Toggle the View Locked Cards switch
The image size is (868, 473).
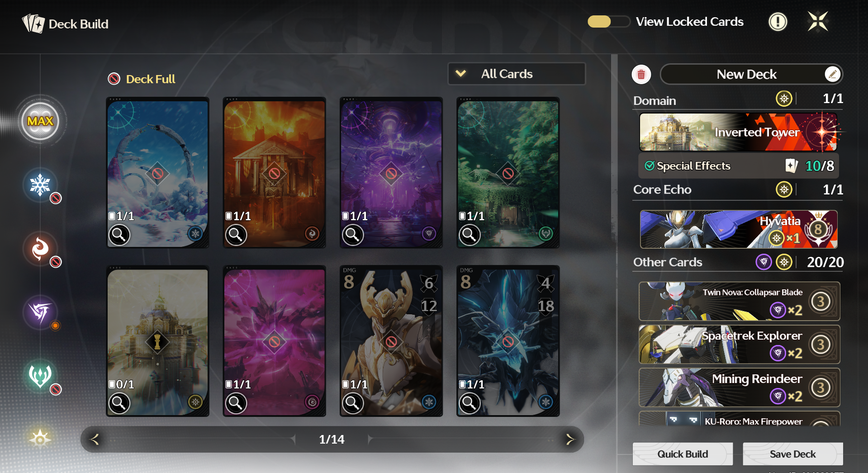tap(608, 22)
